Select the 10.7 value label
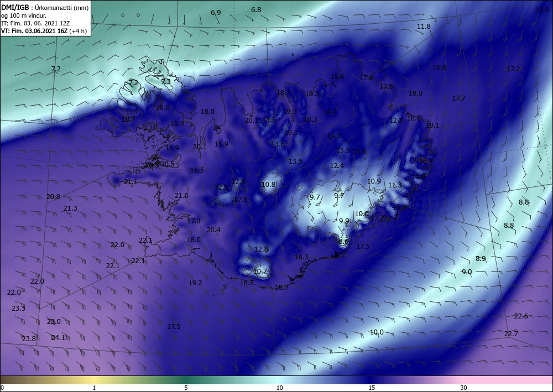Image resolution: width=553 pixels, height=392 pixels. 260,271
